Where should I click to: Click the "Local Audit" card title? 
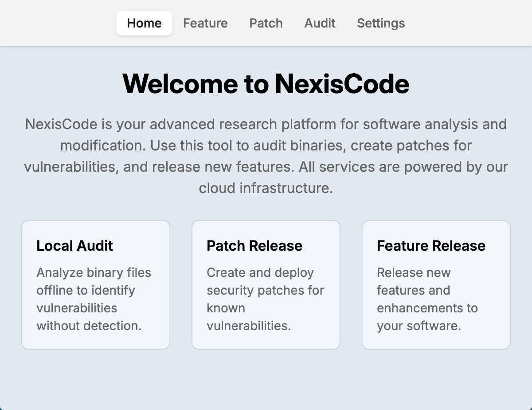coord(74,246)
